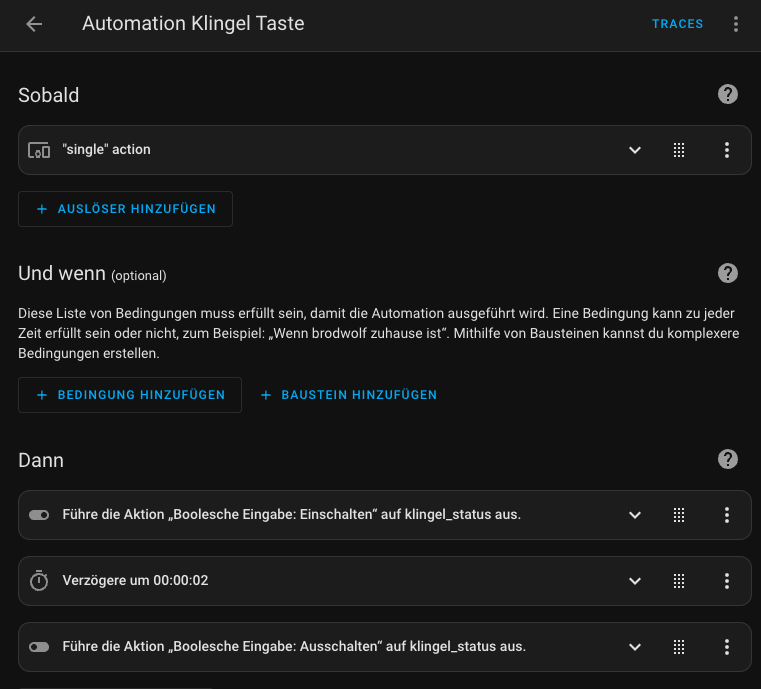Expand the Verzögere um 00:00:02 action
This screenshot has width=761, height=689.
(634, 581)
